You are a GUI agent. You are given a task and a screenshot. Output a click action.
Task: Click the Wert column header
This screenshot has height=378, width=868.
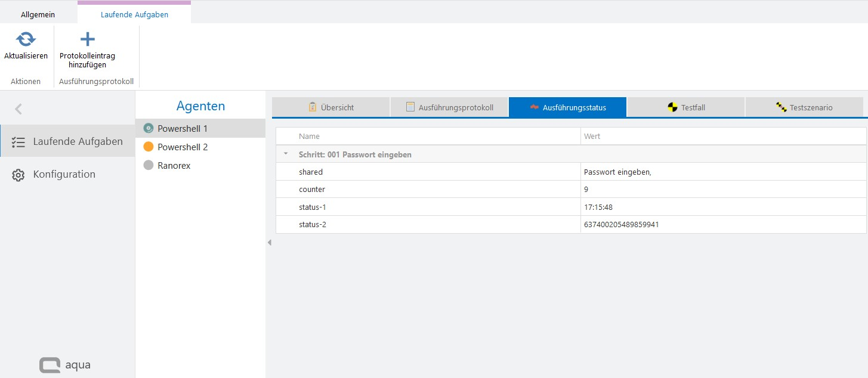click(x=592, y=136)
